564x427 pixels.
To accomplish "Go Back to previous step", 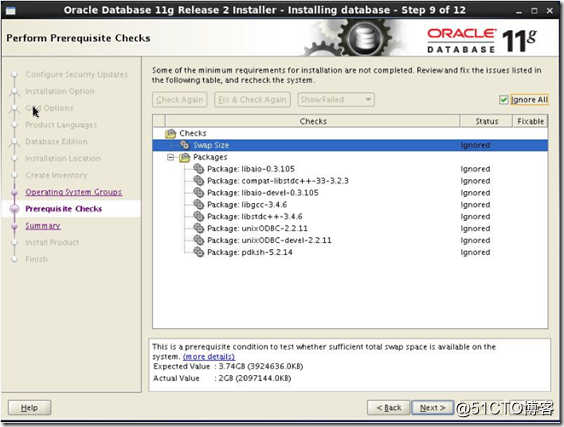I will (388, 408).
